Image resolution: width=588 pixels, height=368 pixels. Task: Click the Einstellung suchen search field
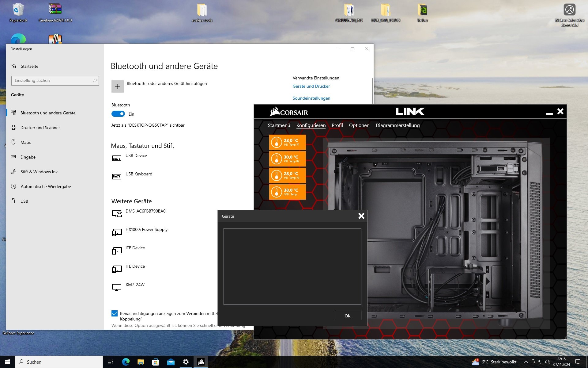[x=55, y=80]
